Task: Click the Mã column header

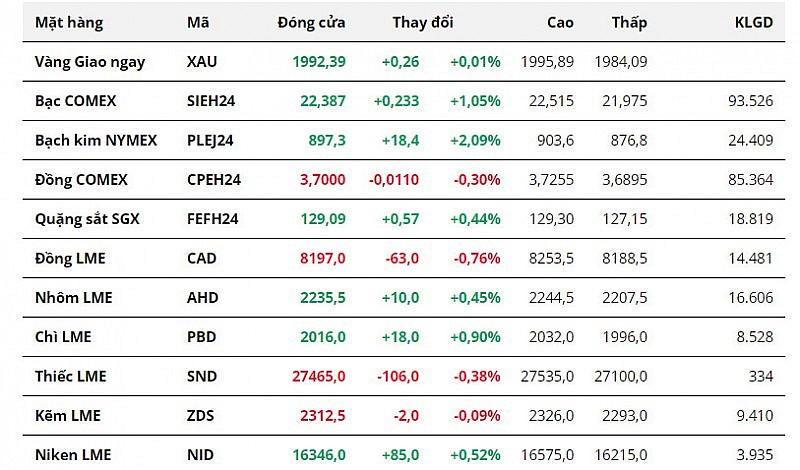Action: click(198, 22)
